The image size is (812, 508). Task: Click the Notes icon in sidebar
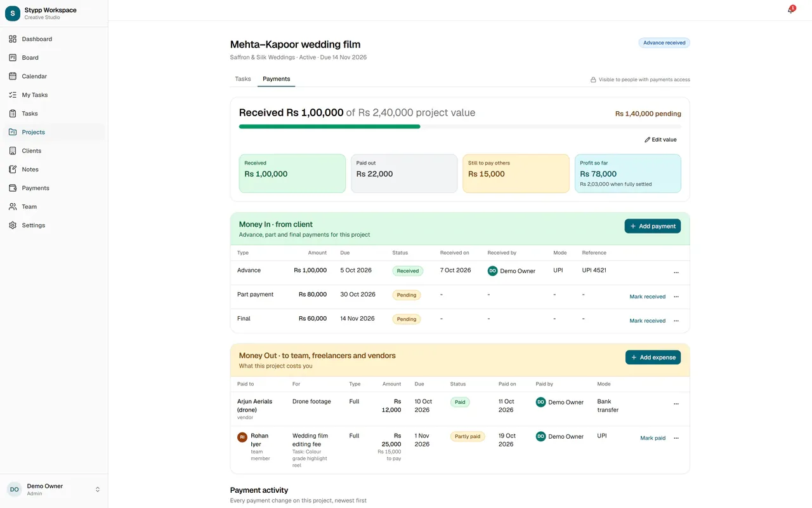click(13, 170)
